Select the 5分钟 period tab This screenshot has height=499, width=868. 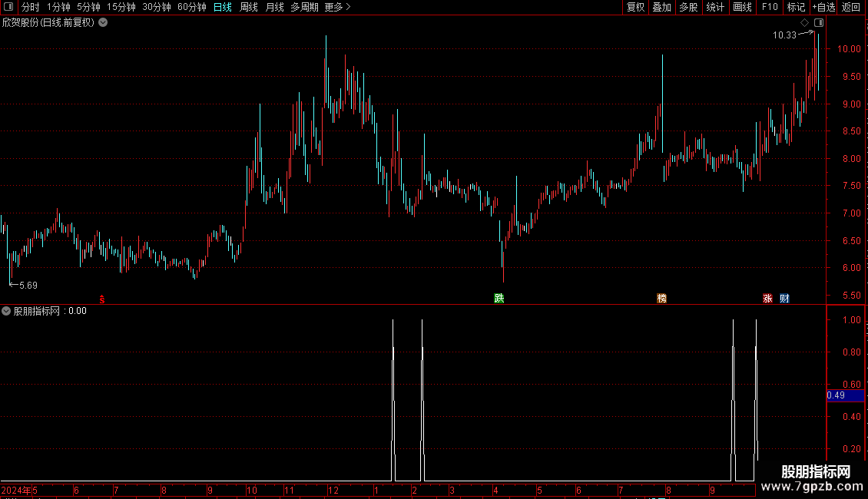(88, 7)
